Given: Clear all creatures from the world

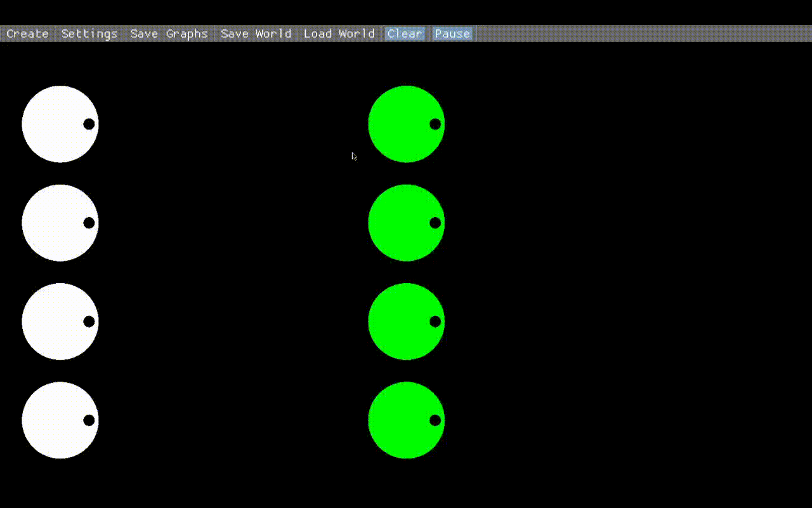Looking at the screenshot, I should [405, 34].
